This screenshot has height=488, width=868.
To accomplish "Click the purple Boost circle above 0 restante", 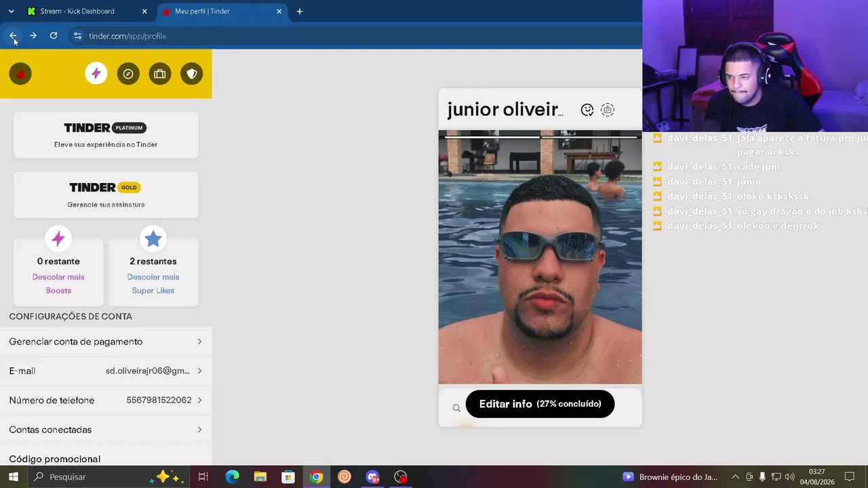I will 58,239.
